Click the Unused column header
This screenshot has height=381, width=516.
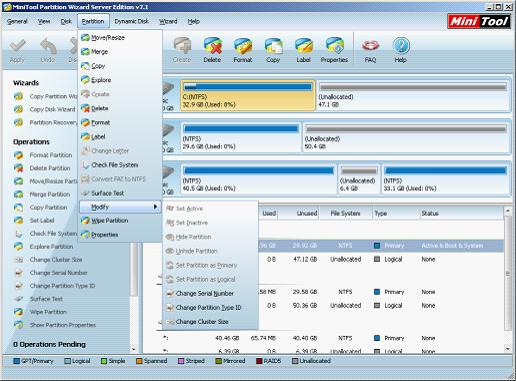point(298,213)
